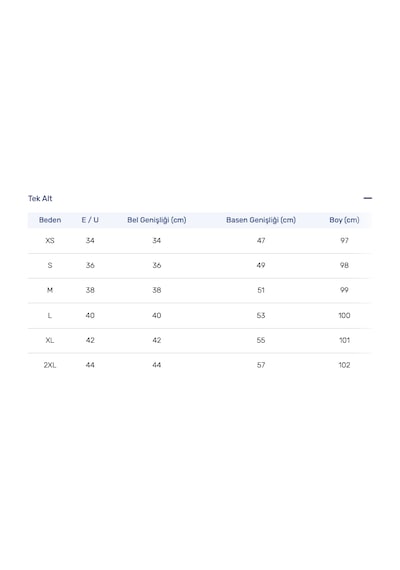Click the Basen value 49 in S row

pyautogui.click(x=261, y=265)
